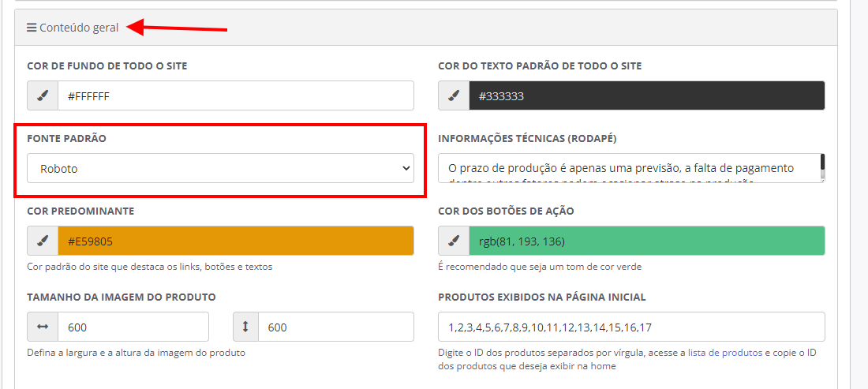Screen dimensions: 868x389
Task: Click the hint 'Defina a largura e a altura'
Action: click(137, 353)
